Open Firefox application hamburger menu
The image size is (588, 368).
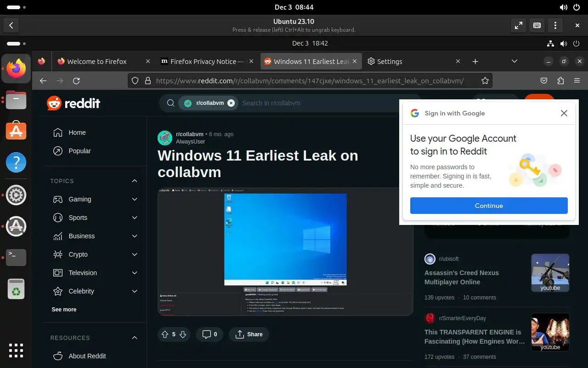tap(577, 80)
